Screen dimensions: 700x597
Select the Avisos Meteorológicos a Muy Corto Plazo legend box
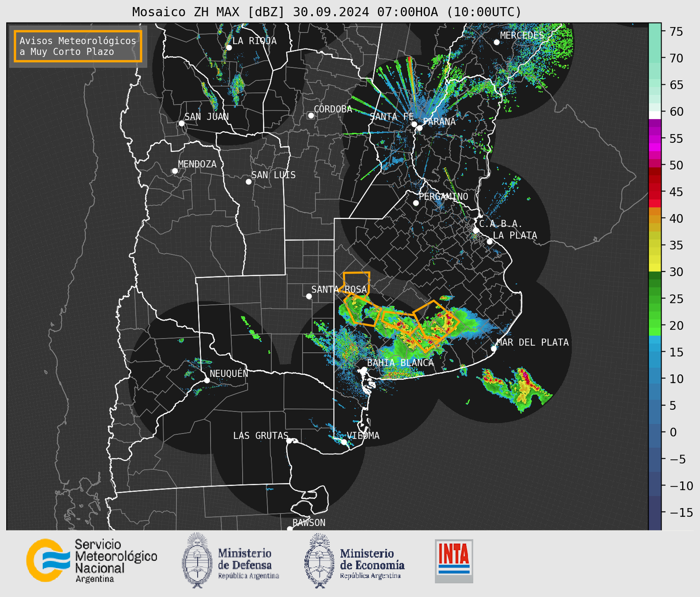coord(78,46)
